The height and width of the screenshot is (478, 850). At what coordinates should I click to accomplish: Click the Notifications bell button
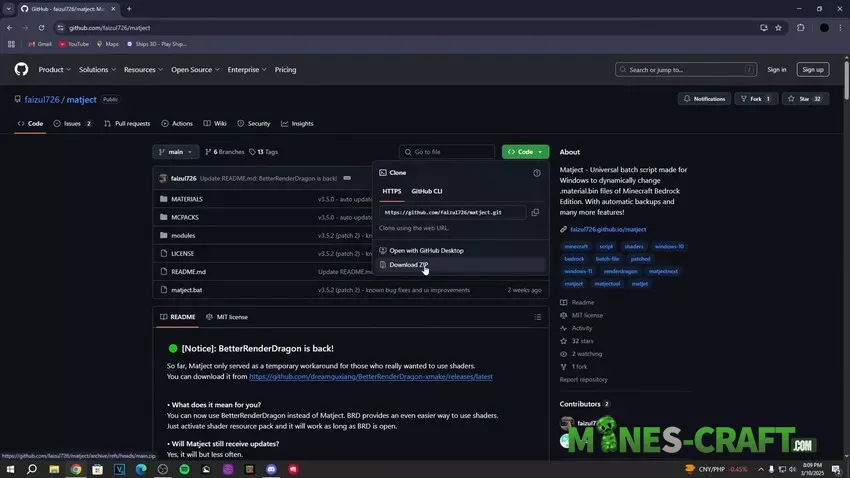[704, 99]
